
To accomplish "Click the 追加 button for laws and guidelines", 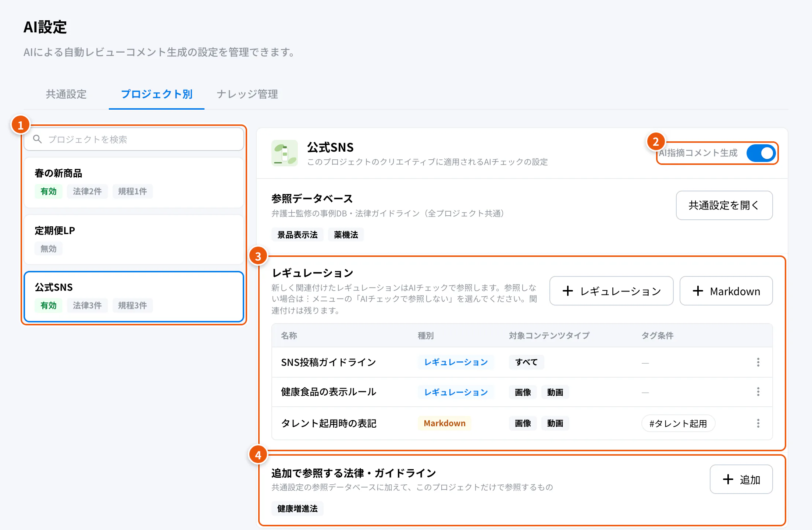I will tap(741, 479).
